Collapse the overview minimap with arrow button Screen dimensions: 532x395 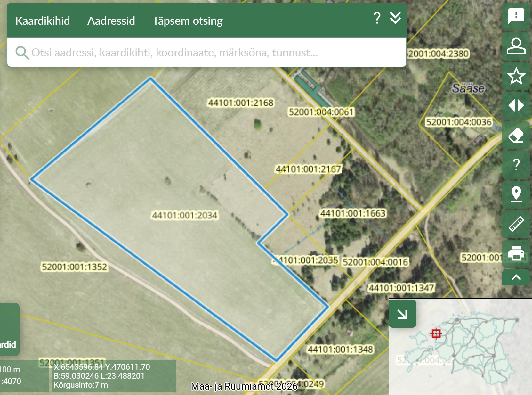[x=402, y=314]
